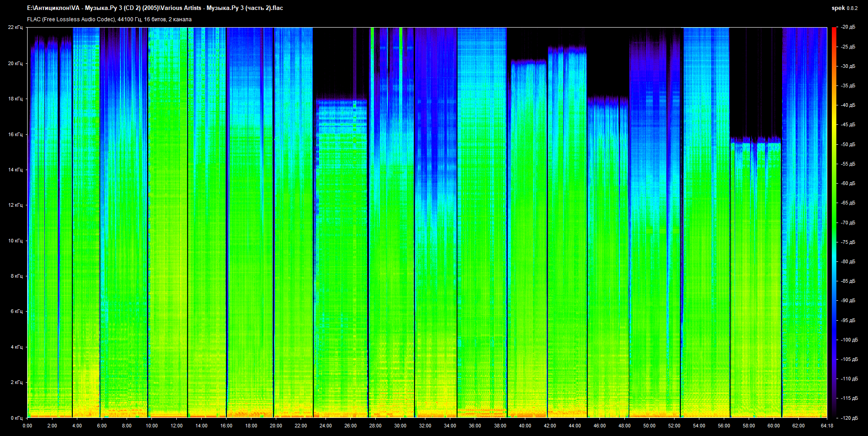Click the 56:00 time axis label

pyautogui.click(x=724, y=426)
